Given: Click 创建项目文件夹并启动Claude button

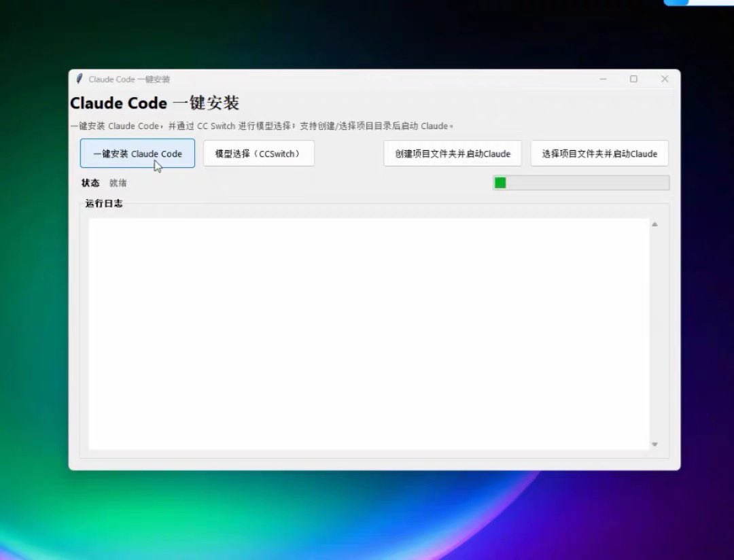Looking at the screenshot, I should coord(452,154).
